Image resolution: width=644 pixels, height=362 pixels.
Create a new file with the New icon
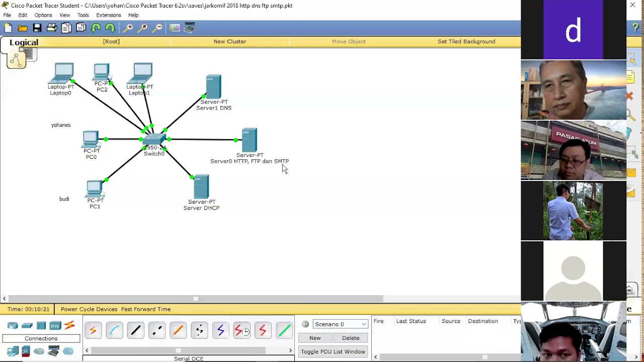point(8,28)
